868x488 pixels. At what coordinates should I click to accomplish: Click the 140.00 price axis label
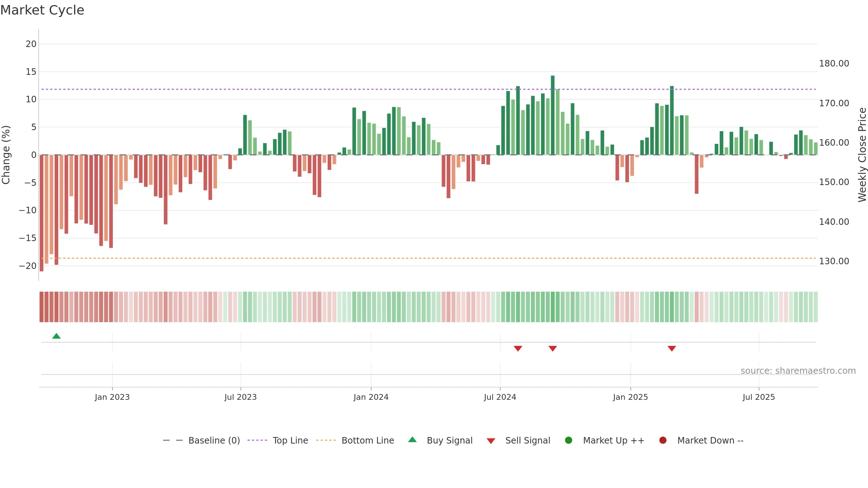click(834, 222)
